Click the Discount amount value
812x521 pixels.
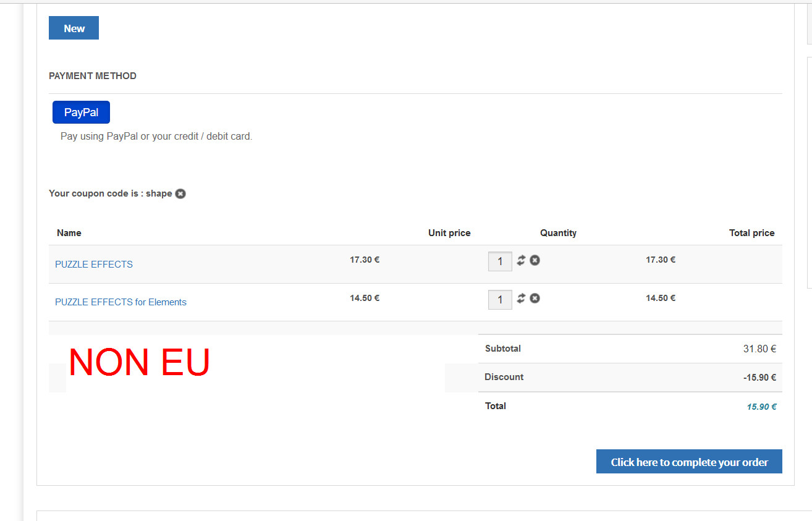759,378
